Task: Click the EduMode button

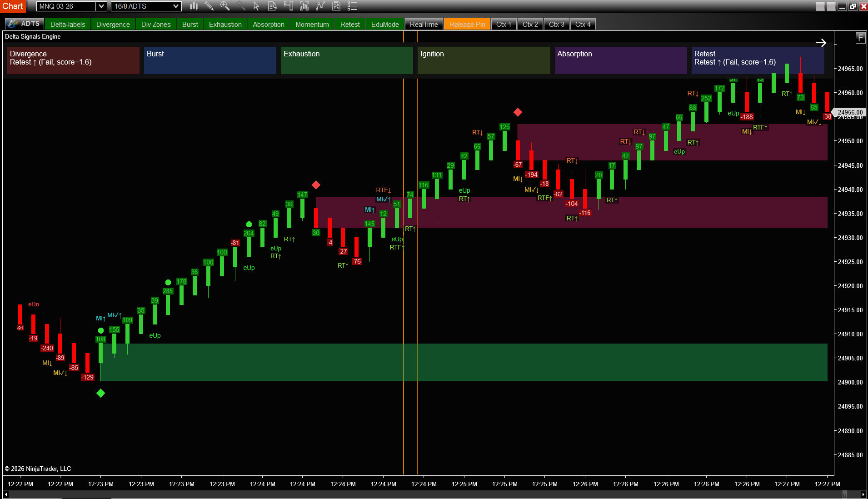Action: point(384,24)
